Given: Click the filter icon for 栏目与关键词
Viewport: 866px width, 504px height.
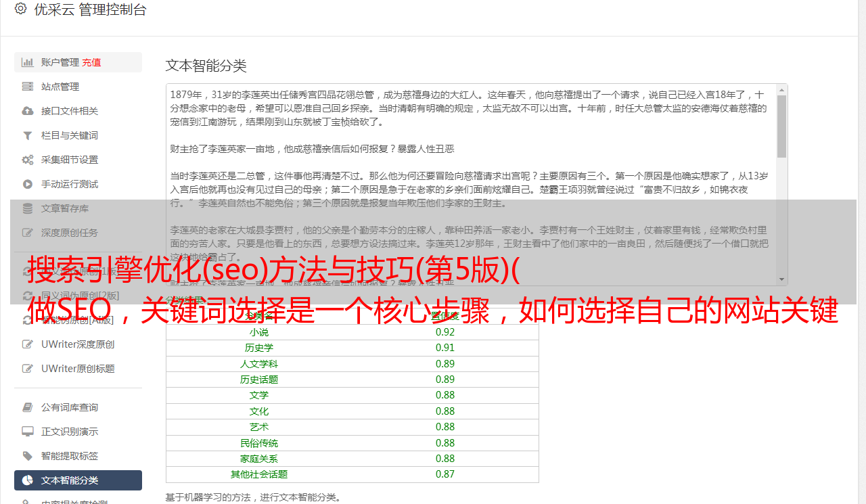Looking at the screenshot, I should [28, 135].
